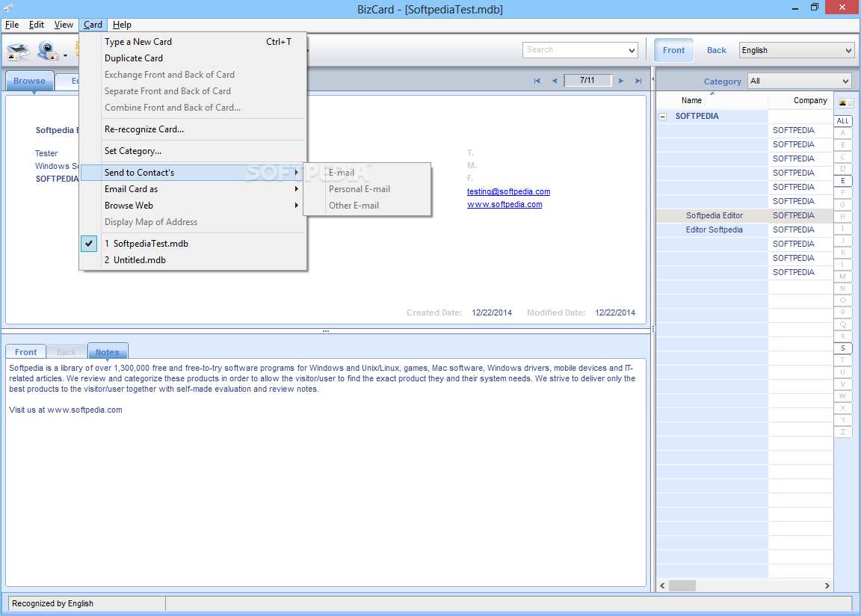Screen dimensions: 861x616
Task: Select the Notes tab
Action: tap(108, 352)
